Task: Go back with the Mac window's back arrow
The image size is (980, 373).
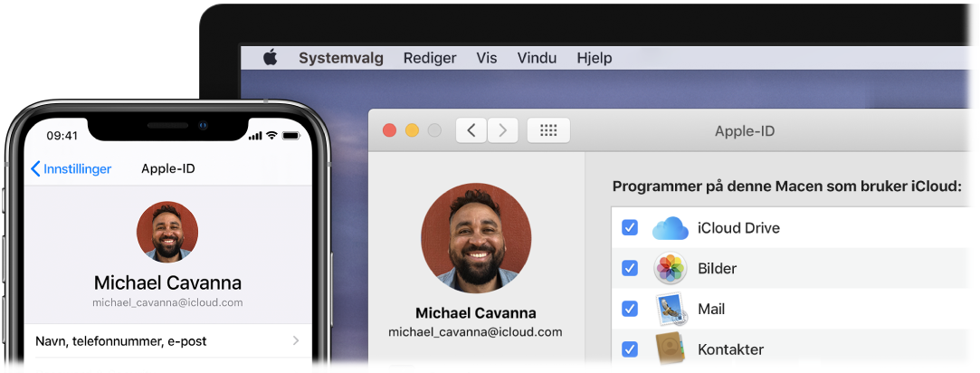Action: pos(471,130)
